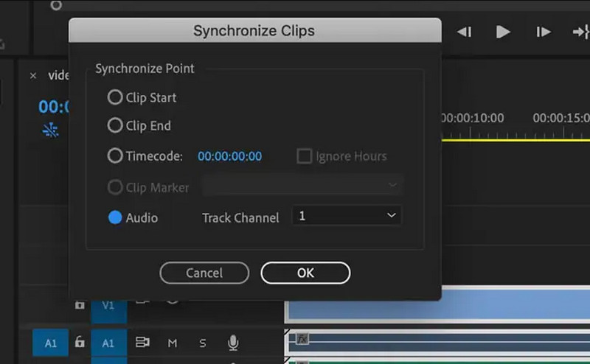Close the video sequence tab
Viewport: 590px width, 364px height.
click(33, 76)
